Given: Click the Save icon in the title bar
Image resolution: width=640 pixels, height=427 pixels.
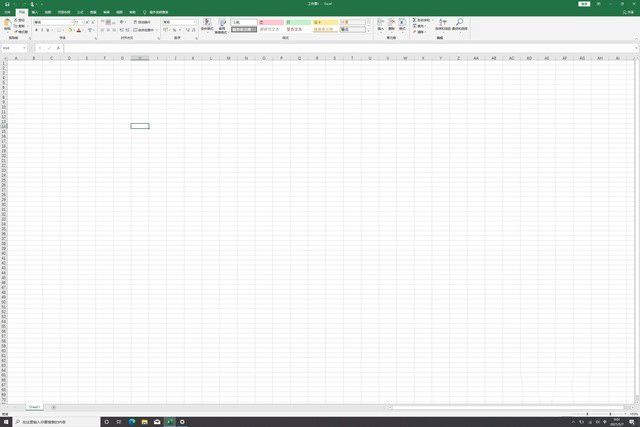Looking at the screenshot, I should click(7, 4).
